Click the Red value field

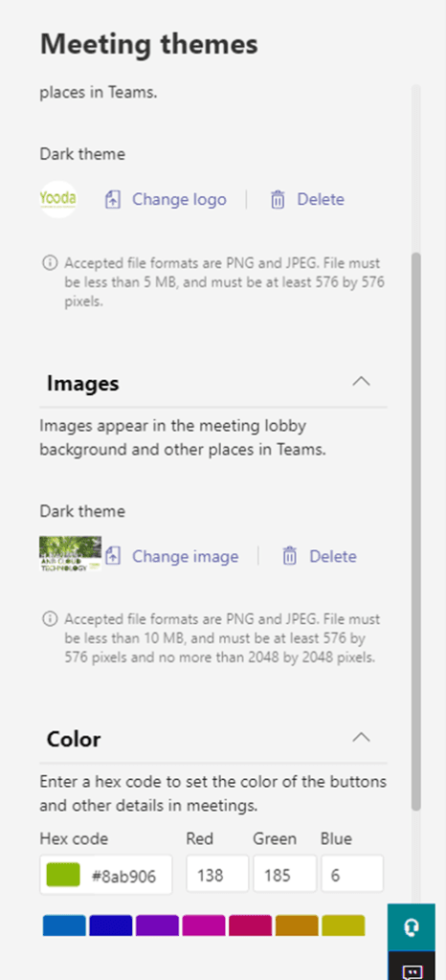click(217, 874)
